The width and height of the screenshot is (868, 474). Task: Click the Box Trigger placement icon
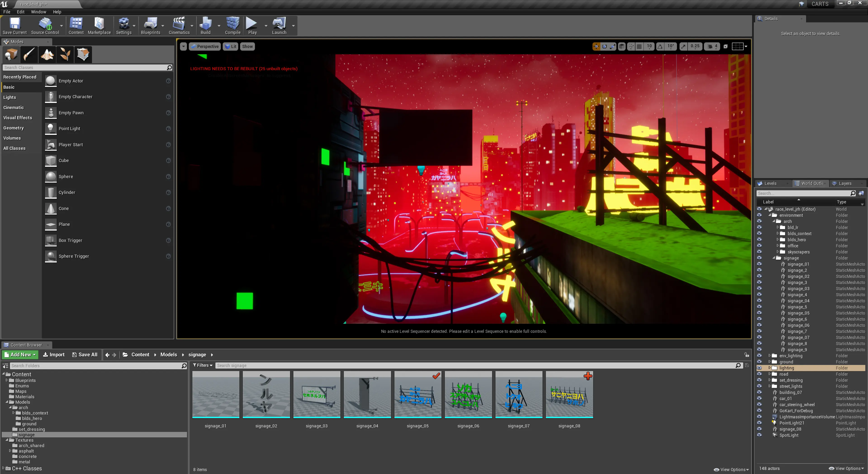pos(51,240)
